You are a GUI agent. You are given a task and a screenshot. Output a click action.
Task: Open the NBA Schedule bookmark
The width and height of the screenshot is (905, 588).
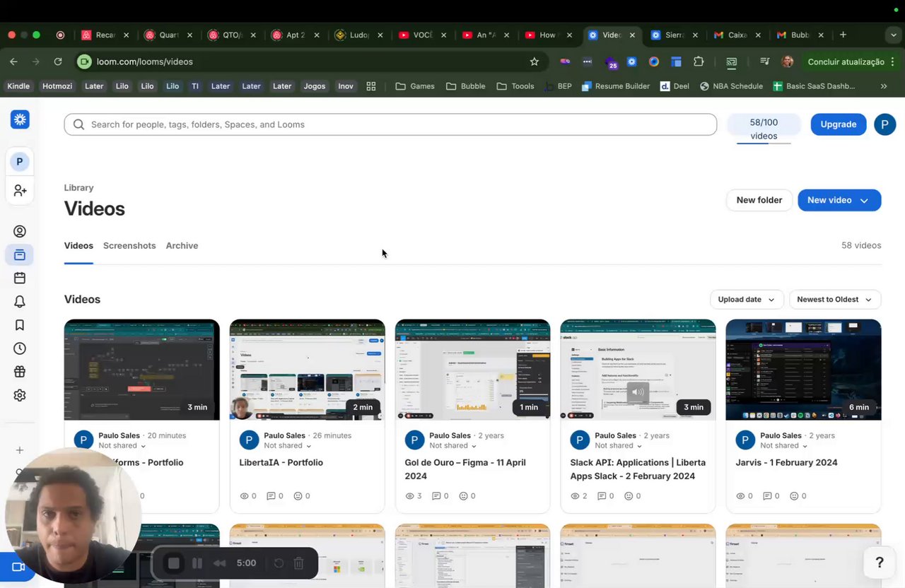coord(731,86)
